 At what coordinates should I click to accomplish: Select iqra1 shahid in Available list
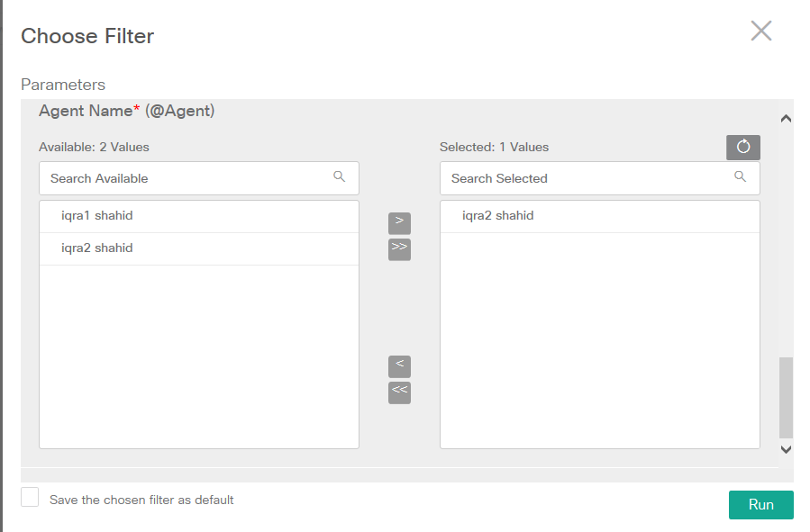click(x=97, y=216)
